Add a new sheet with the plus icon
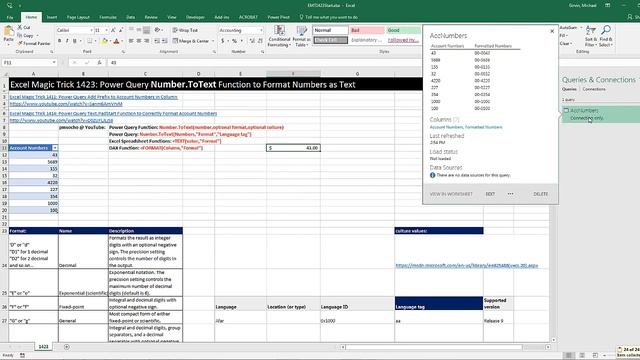 pos(67,347)
